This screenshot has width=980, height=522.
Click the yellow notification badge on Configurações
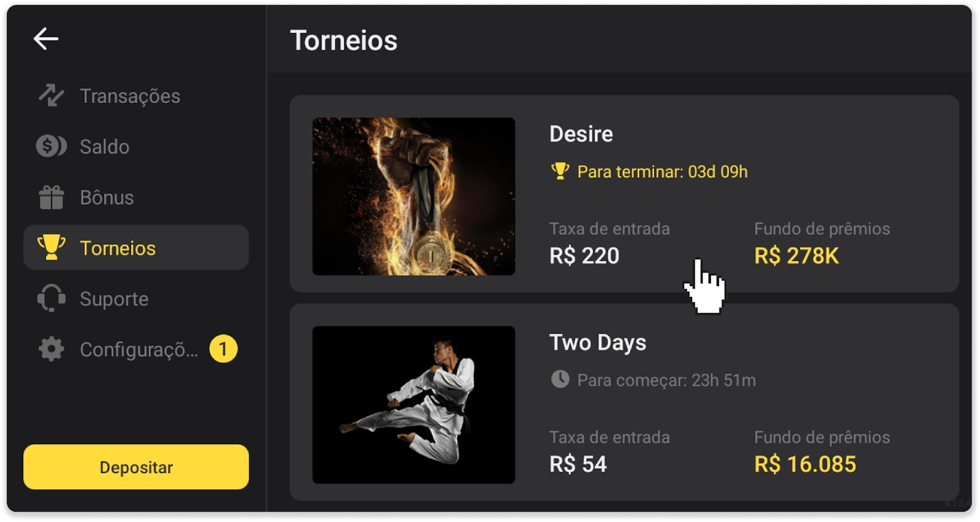[223, 349]
